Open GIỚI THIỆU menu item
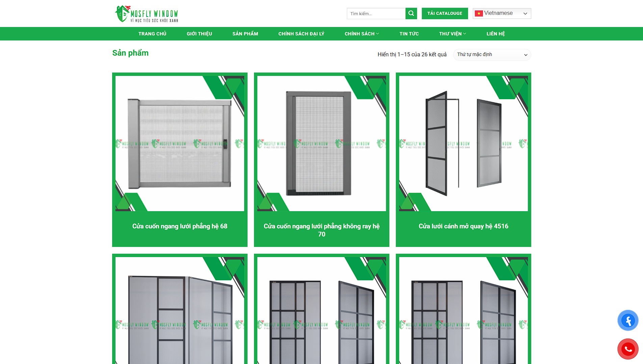Screen dimensions: 643x364 [199, 34]
